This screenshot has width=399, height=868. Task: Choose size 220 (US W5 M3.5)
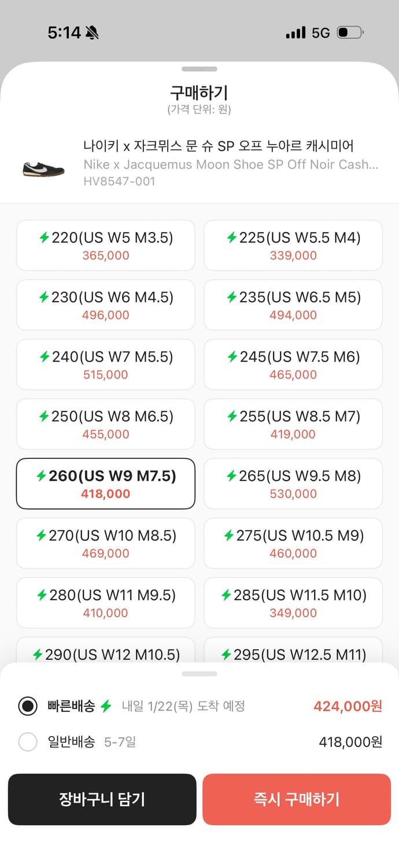[106, 245]
